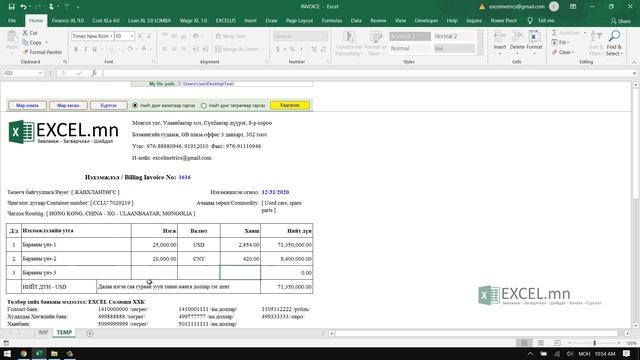This screenshot has height=360, width=640.
Task: Switch to the IMP sheet tab
Action: pyautogui.click(x=43, y=333)
